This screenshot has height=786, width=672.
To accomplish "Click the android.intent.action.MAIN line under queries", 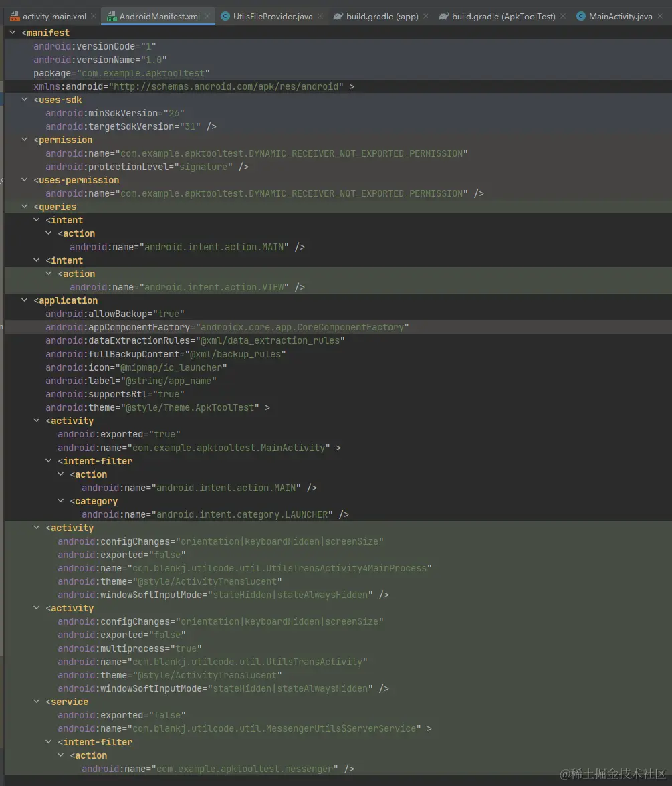I will coord(187,247).
